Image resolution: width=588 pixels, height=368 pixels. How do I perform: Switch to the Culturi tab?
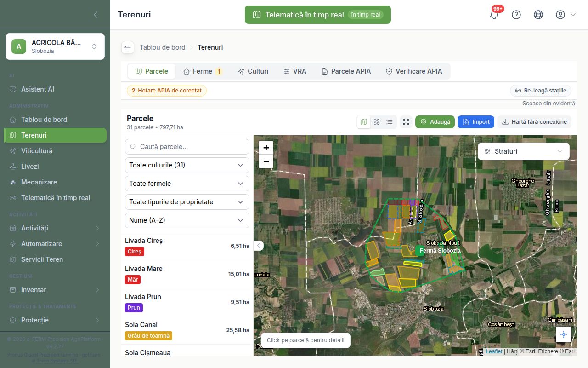(x=253, y=71)
